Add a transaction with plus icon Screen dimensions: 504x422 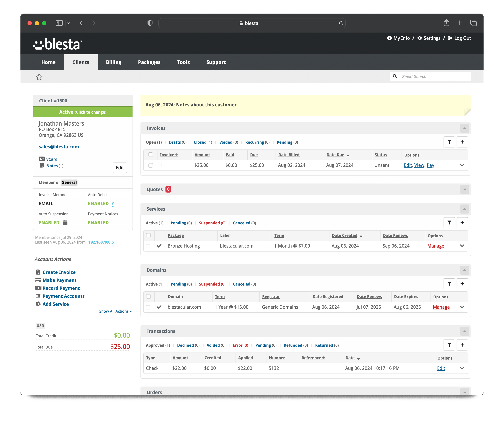462,345
